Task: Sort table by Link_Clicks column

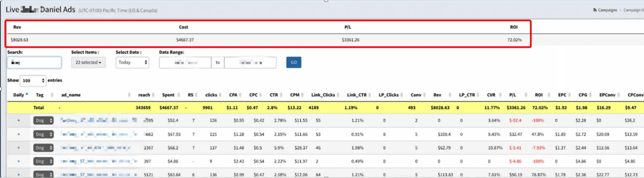Action: pyautogui.click(x=323, y=95)
